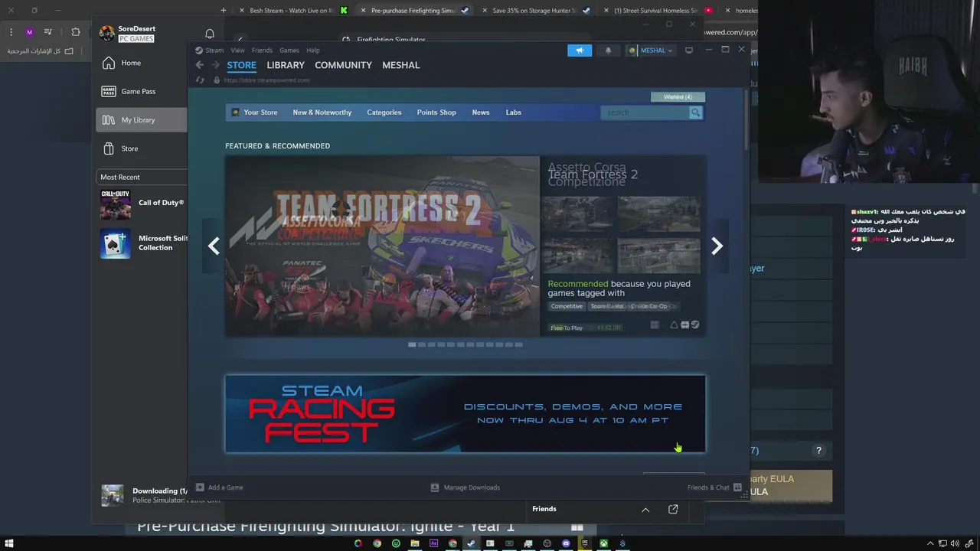Open News link in store bar

click(481, 112)
